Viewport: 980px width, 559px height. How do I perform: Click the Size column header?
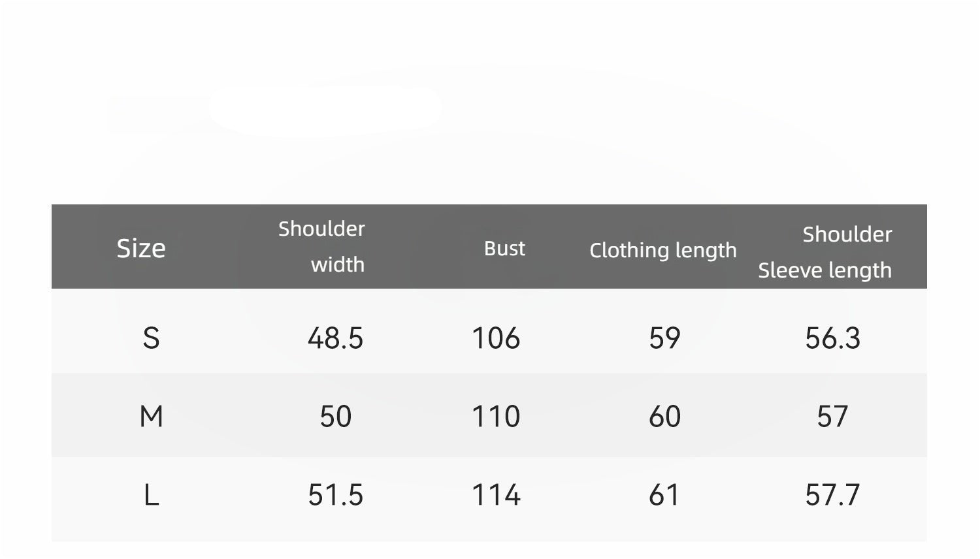click(x=141, y=248)
